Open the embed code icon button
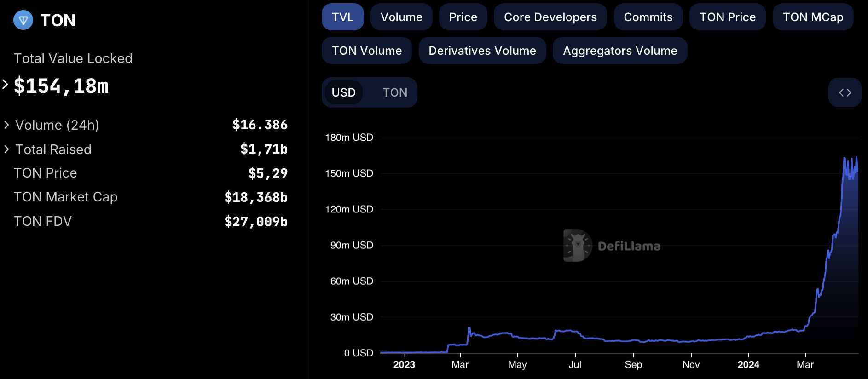The image size is (868, 379). click(845, 92)
